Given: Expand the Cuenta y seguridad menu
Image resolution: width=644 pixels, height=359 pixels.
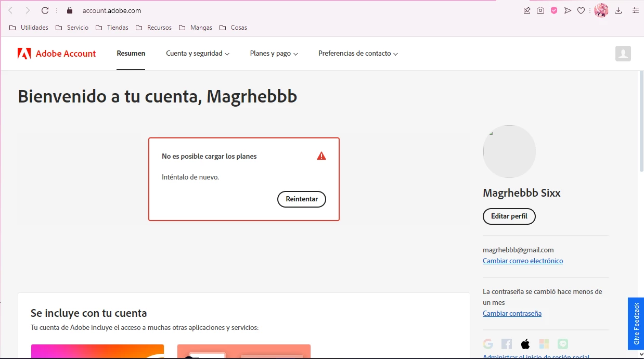Looking at the screenshot, I should (x=198, y=54).
